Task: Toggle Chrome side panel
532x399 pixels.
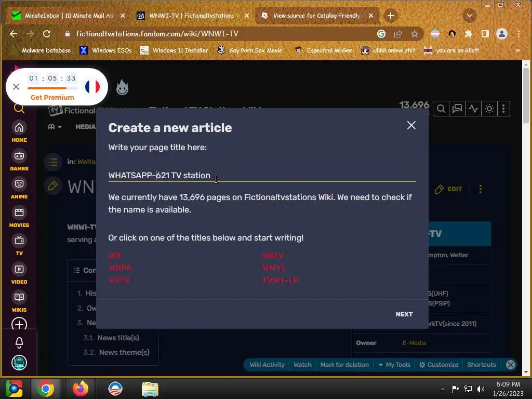Action: [485, 34]
